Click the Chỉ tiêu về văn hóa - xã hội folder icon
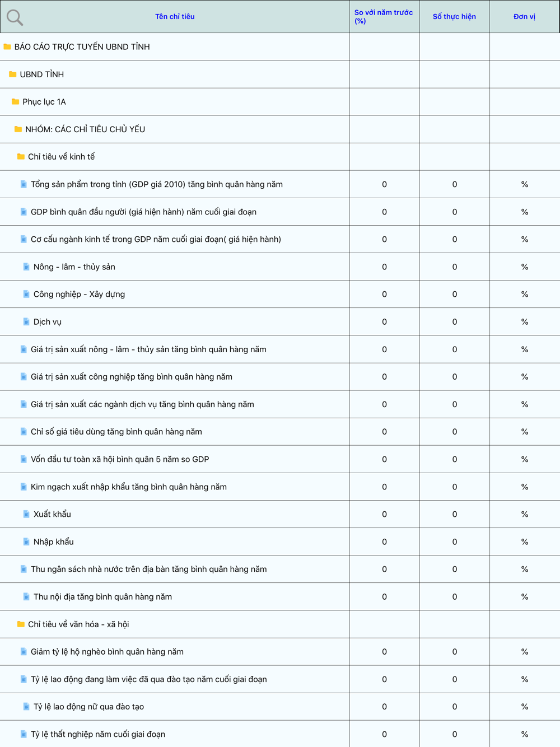The height and width of the screenshot is (747, 560). pyautogui.click(x=21, y=624)
